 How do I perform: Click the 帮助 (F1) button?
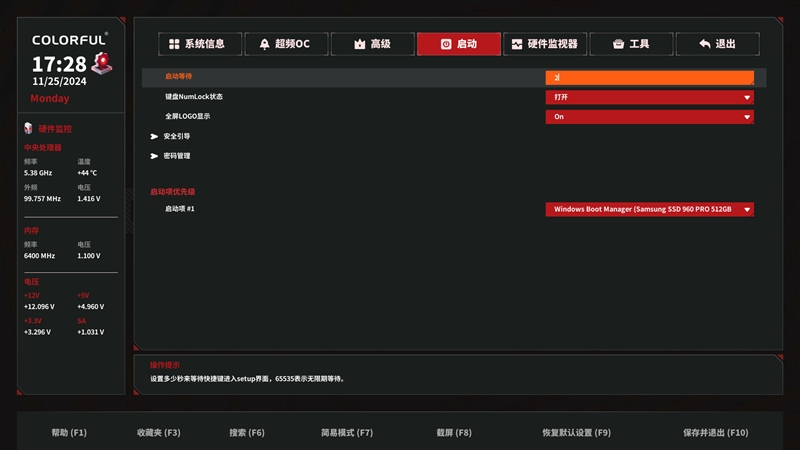tap(69, 433)
